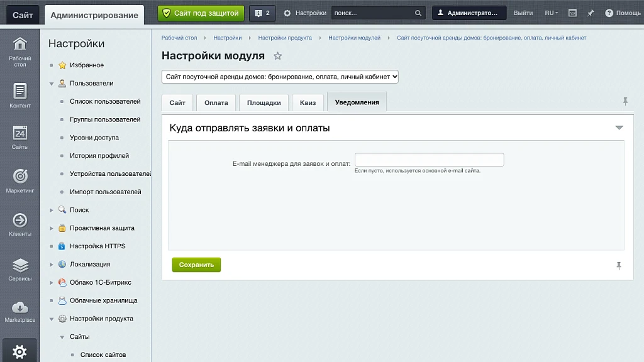Add module settings page to favorites star
The height and width of the screenshot is (362, 644).
point(277,56)
